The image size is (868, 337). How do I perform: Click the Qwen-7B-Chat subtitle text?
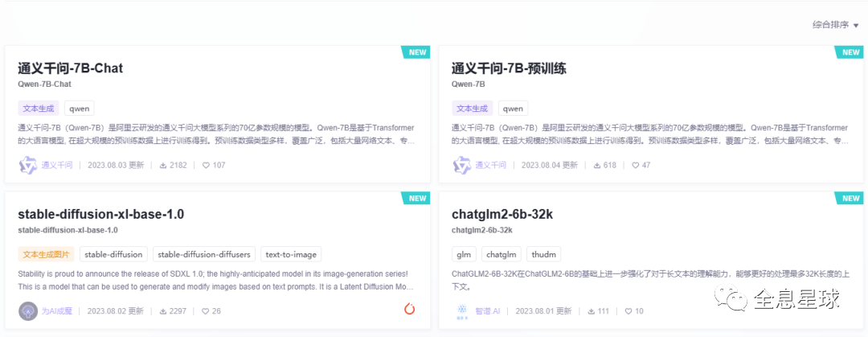point(45,84)
